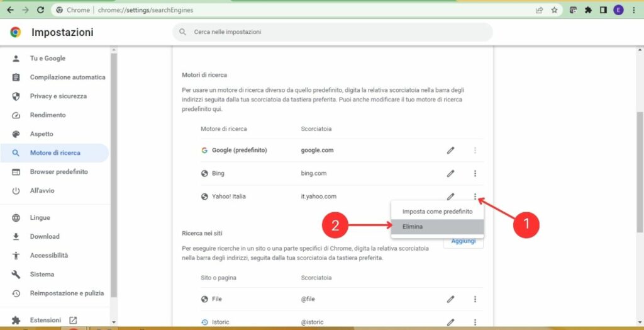Click the Google (predefinito) row name

(x=240, y=151)
